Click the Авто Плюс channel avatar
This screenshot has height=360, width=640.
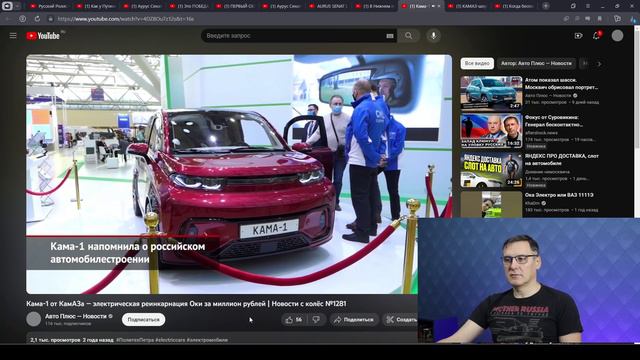pos(33,319)
